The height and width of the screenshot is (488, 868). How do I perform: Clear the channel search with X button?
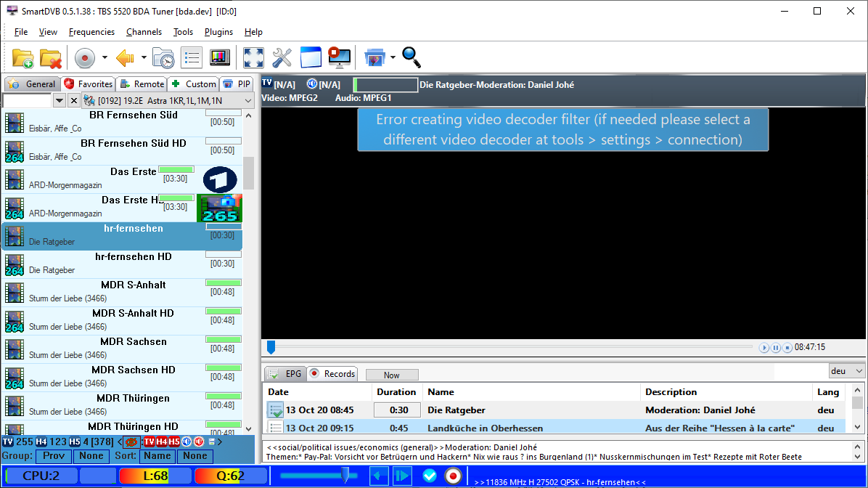[73, 101]
